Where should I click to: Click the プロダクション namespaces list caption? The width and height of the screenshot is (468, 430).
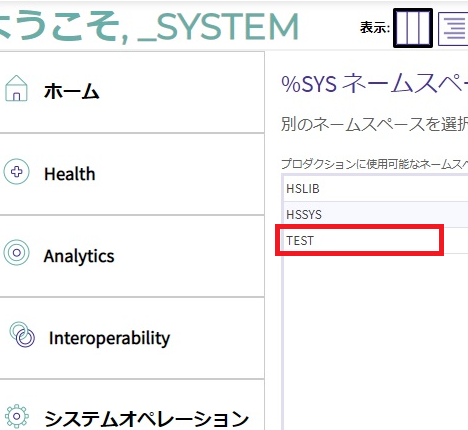point(374,164)
